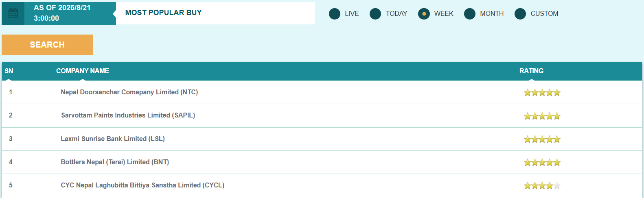Click the orange SEARCH button
This screenshot has height=198, width=644.
pyautogui.click(x=47, y=45)
